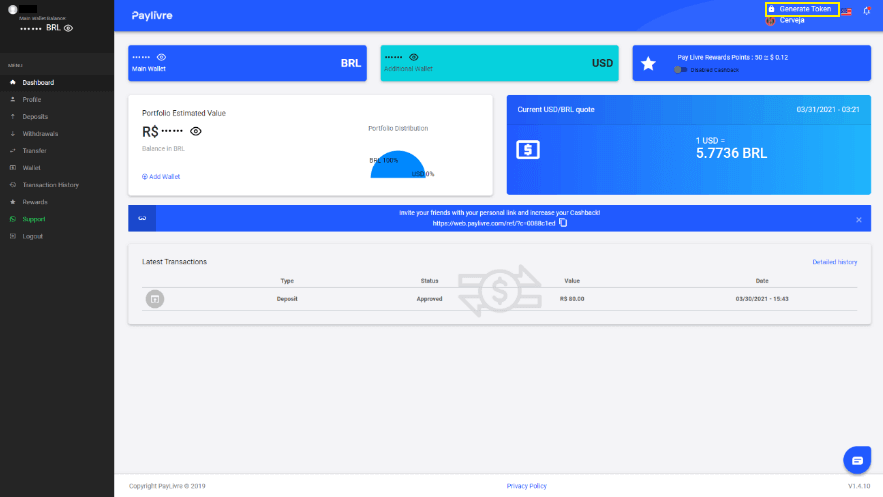883x497 pixels.
Task: Click the link icon on invite banner
Action: (142, 218)
